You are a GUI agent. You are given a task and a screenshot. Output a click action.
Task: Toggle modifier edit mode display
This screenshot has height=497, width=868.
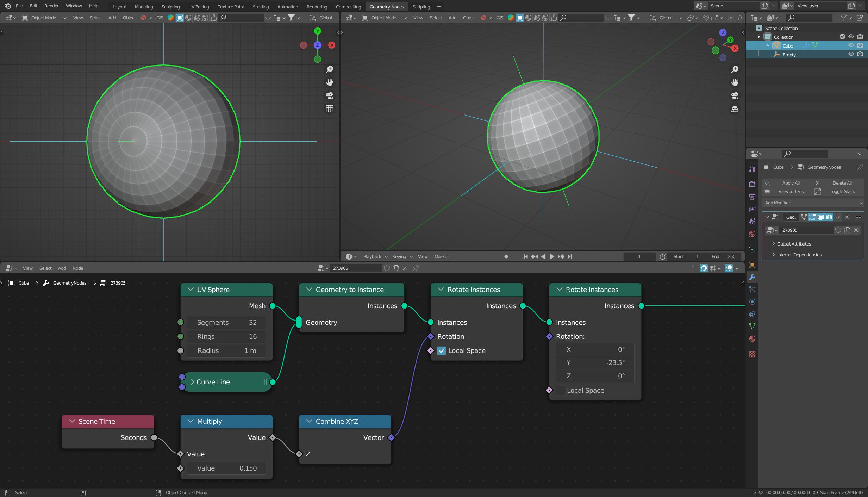[x=812, y=217]
